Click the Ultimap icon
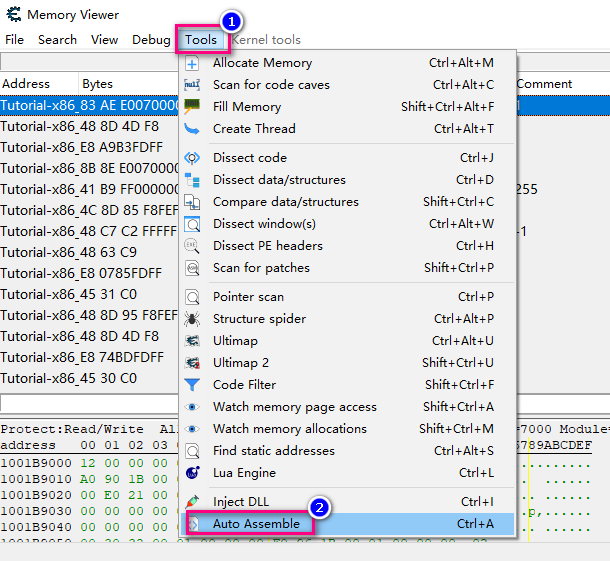 (192, 341)
